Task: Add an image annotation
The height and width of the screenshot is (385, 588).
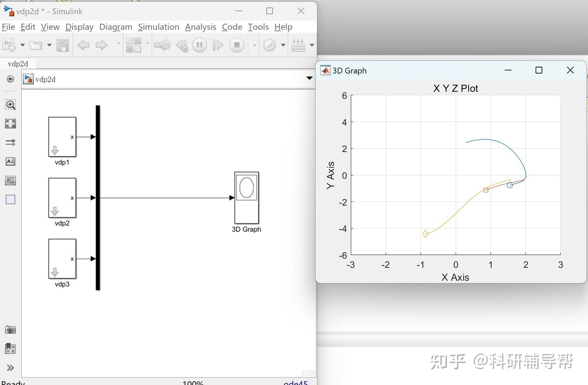Action: click(x=10, y=180)
